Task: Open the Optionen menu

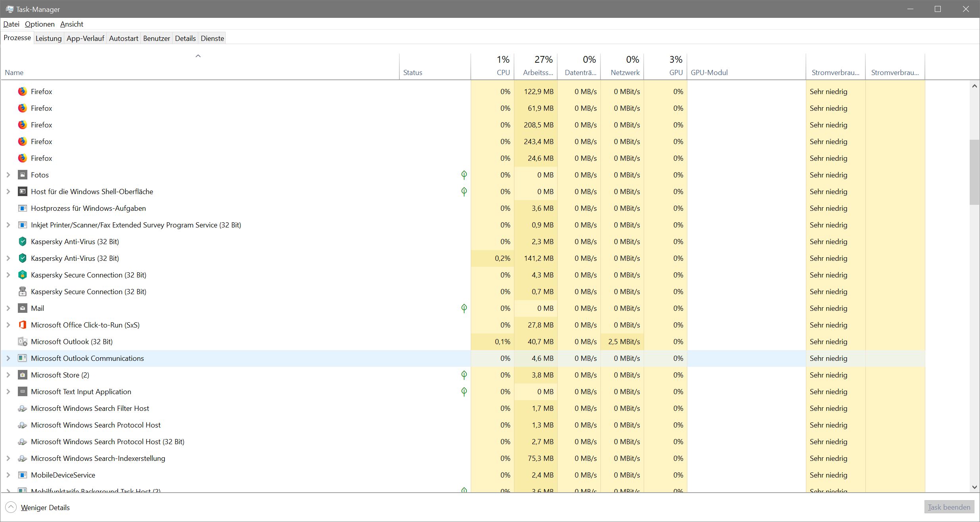Action: click(40, 24)
